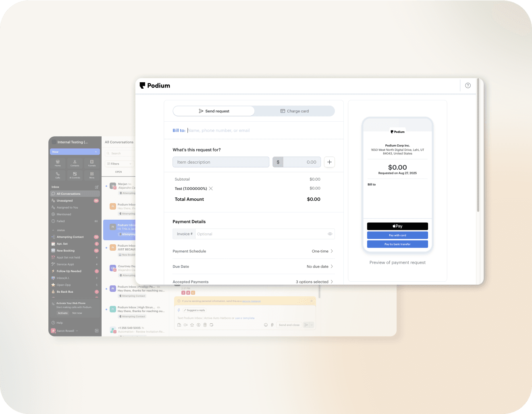Switch to Charge card mode

(295, 111)
